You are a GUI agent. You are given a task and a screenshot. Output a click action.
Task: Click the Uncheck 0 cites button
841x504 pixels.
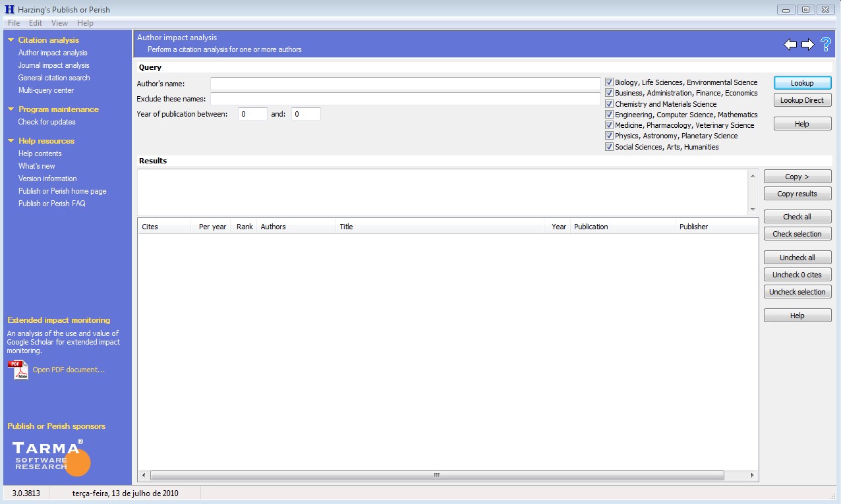tap(797, 275)
